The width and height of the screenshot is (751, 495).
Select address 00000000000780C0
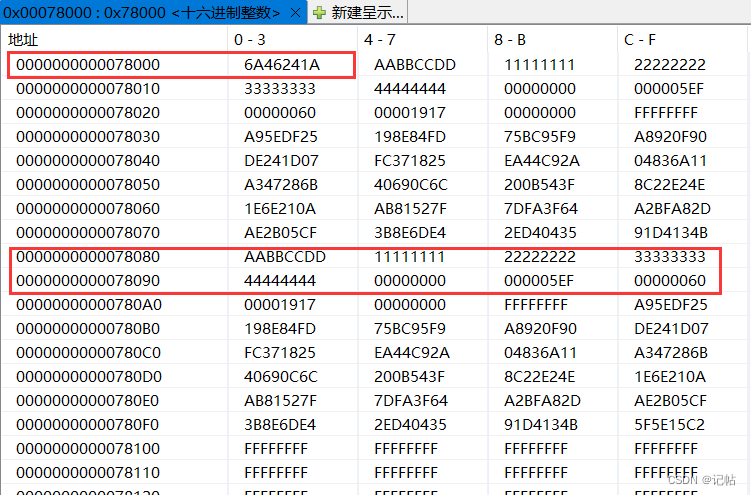89,352
